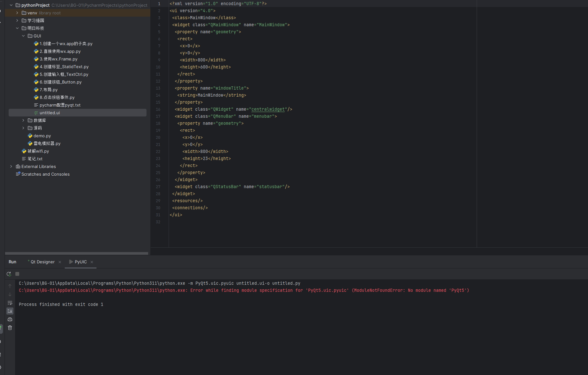Stop the running process
588x375 pixels.
coord(17,274)
